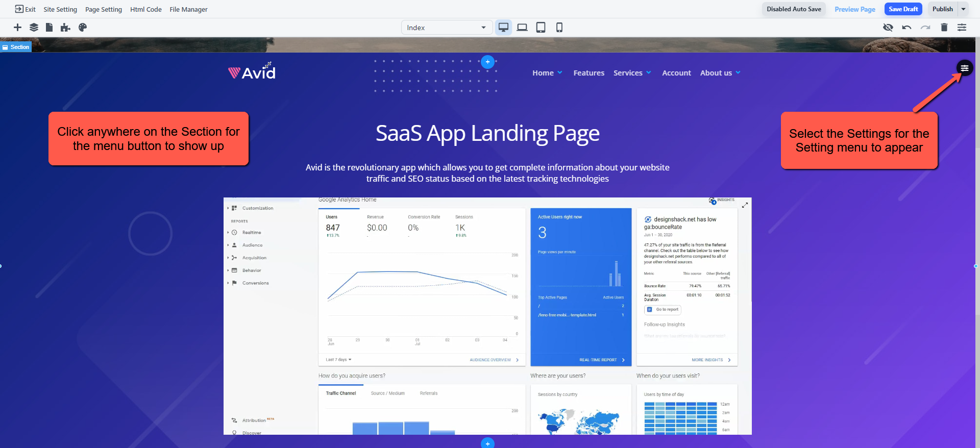This screenshot has width=980, height=448.
Task: Click the Disabled Auto Save button
Action: [794, 9]
